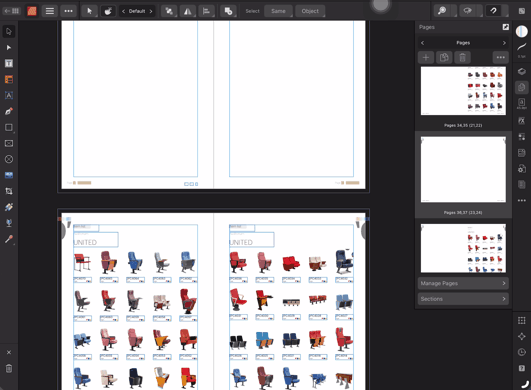Open the flip options dropdown
This screenshot has width=531, height=390.
[187, 11]
